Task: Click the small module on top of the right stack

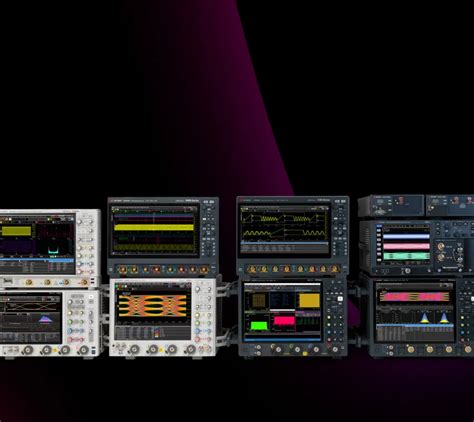Action: tap(391, 206)
